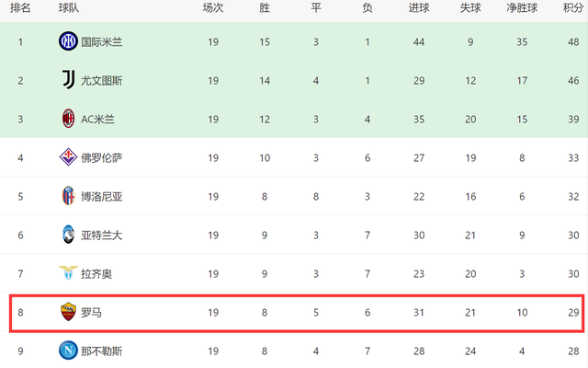Click the Roma club crest
This screenshot has width=588, height=368.
68,313
